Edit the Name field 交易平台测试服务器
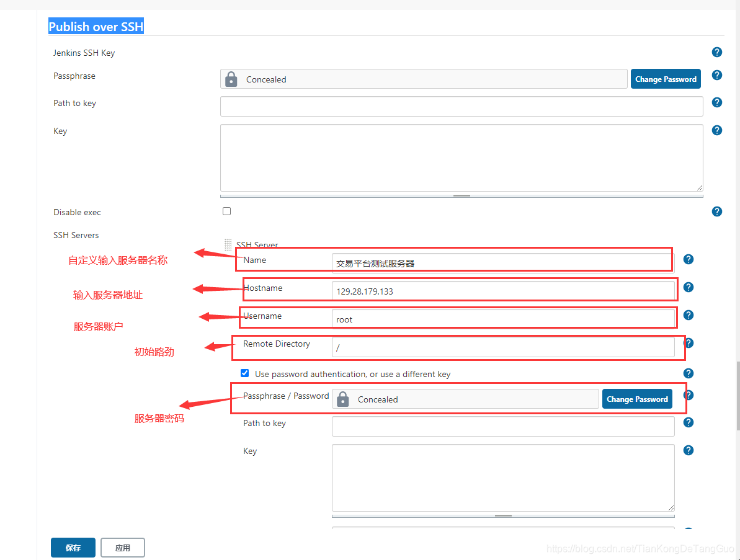Image resolution: width=740 pixels, height=560 pixels. click(x=503, y=263)
